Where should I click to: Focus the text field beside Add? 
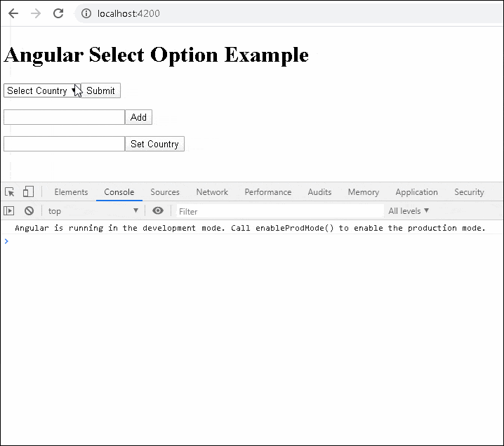coord(65,117)
